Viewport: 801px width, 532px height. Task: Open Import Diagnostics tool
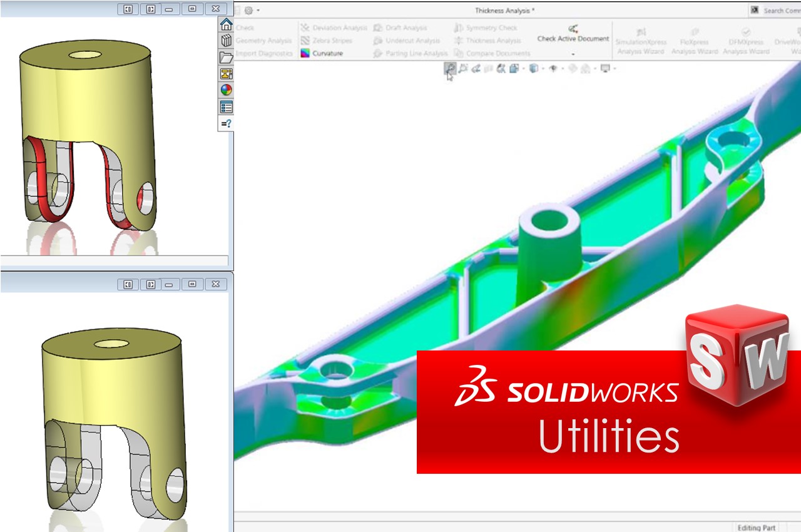(x=264, y=53)
